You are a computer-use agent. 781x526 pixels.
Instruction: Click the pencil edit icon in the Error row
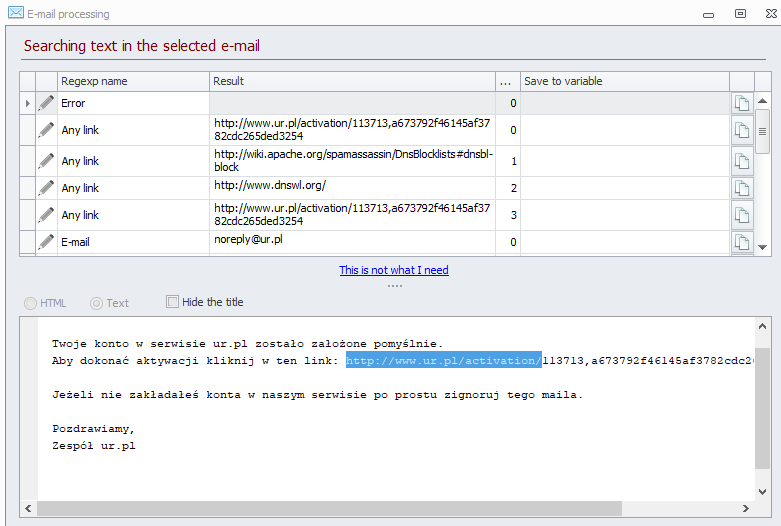click(46, 103)
